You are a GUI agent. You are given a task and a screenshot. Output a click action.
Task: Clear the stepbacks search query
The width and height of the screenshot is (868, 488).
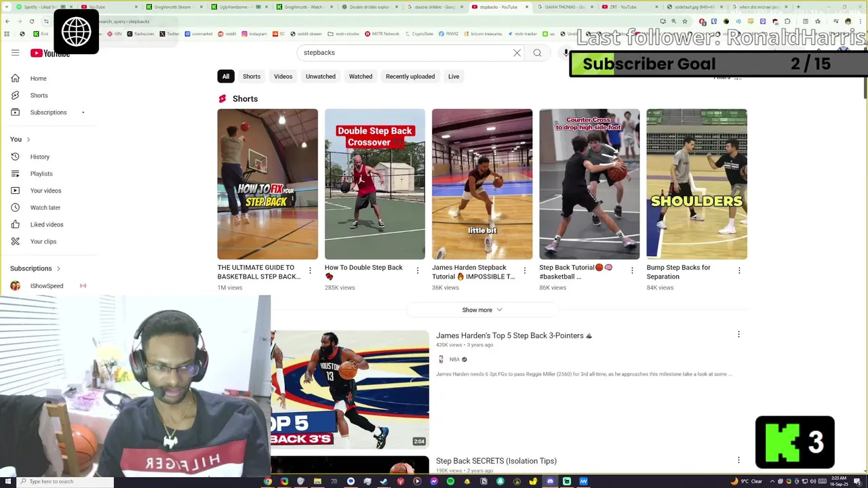click(517, 53)
